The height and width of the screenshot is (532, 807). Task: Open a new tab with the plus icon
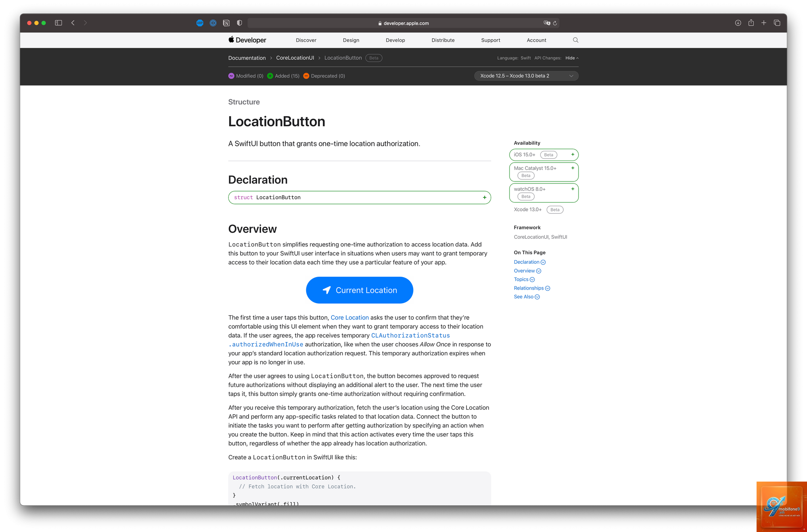click(x=764, y=23)
